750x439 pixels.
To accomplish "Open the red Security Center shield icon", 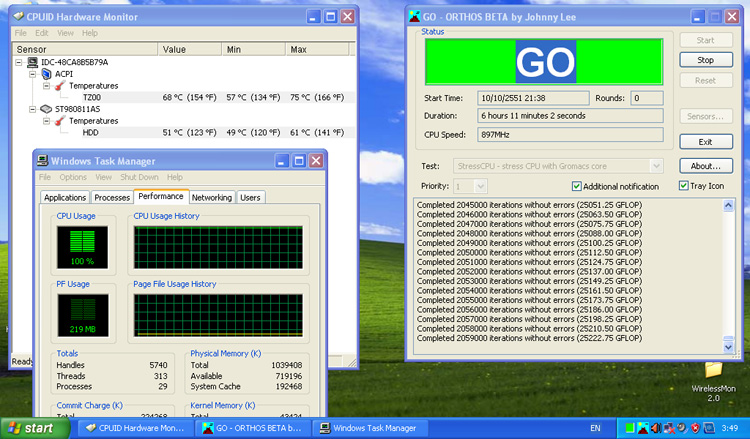I will pos(695,428).
